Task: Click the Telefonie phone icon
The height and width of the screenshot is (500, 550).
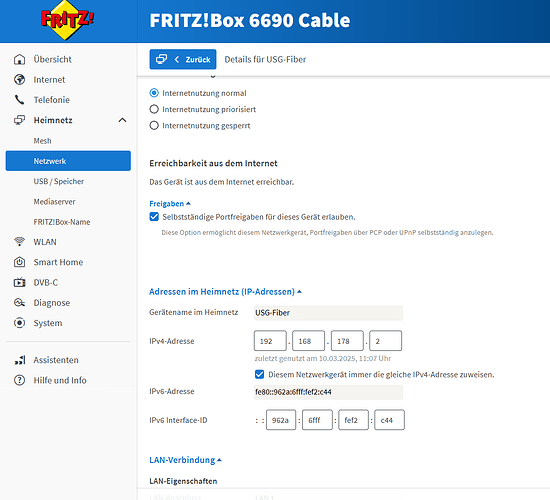Action: (19, 100)
